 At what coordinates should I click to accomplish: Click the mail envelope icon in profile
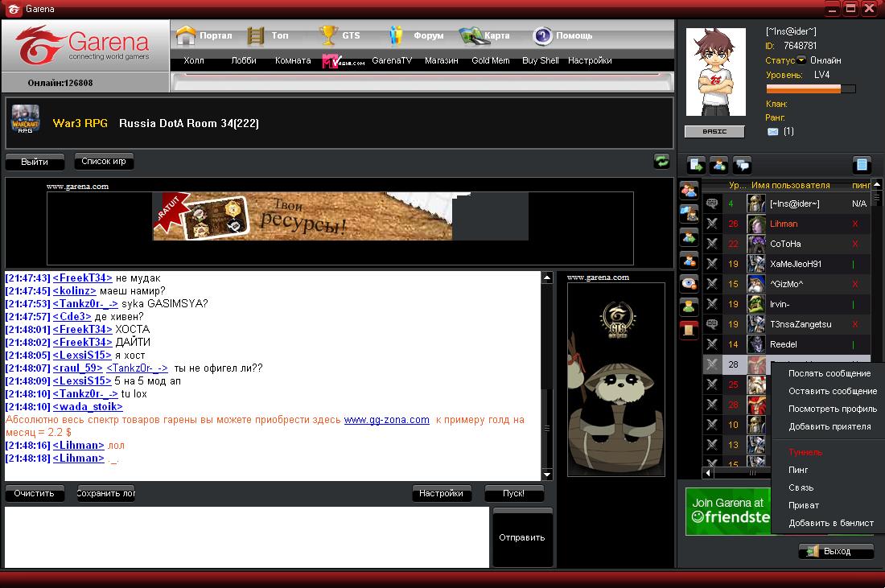pyautogui.click(x=772, y=131)
